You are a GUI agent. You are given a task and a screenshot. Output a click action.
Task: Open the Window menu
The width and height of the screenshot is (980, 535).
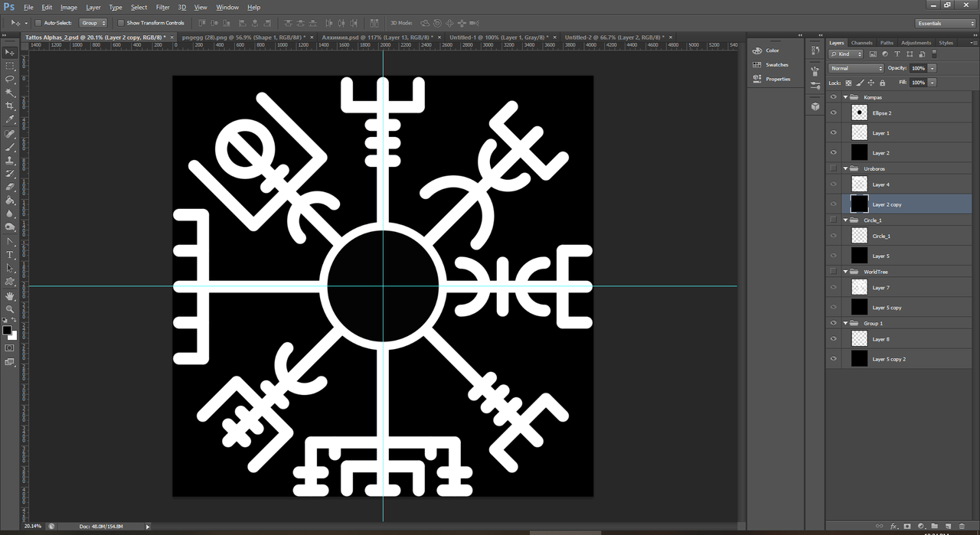coord(227,7)
